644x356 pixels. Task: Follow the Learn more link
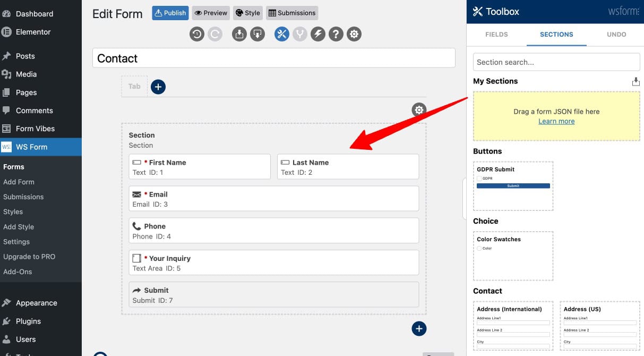pos(556,121)
